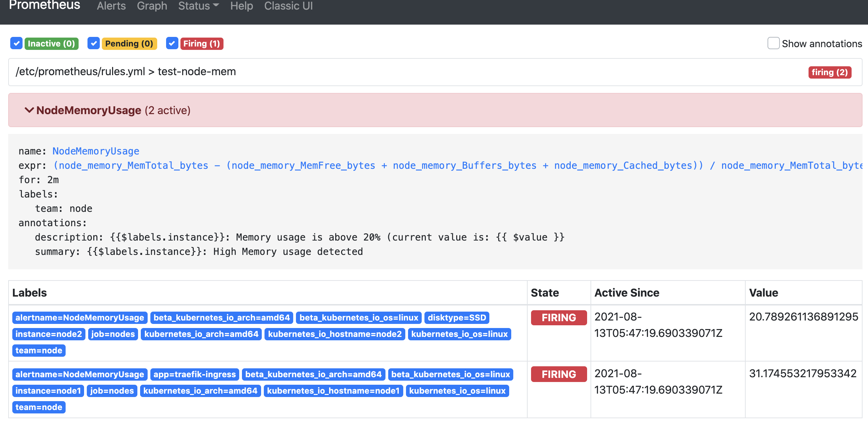868x423 pixels.
Task: Switch to Classic UI
Action: (288, 6)
